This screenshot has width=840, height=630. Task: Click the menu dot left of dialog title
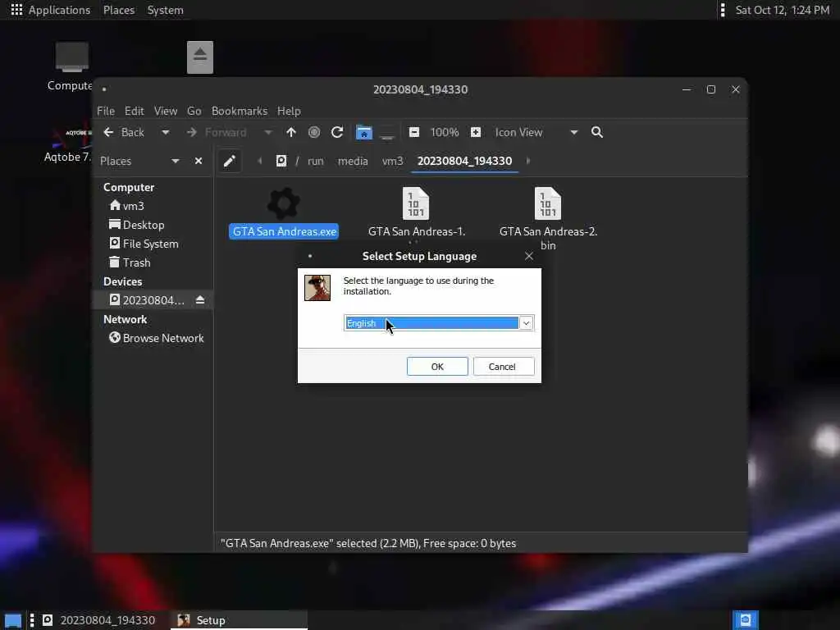[x=310, y=256]
